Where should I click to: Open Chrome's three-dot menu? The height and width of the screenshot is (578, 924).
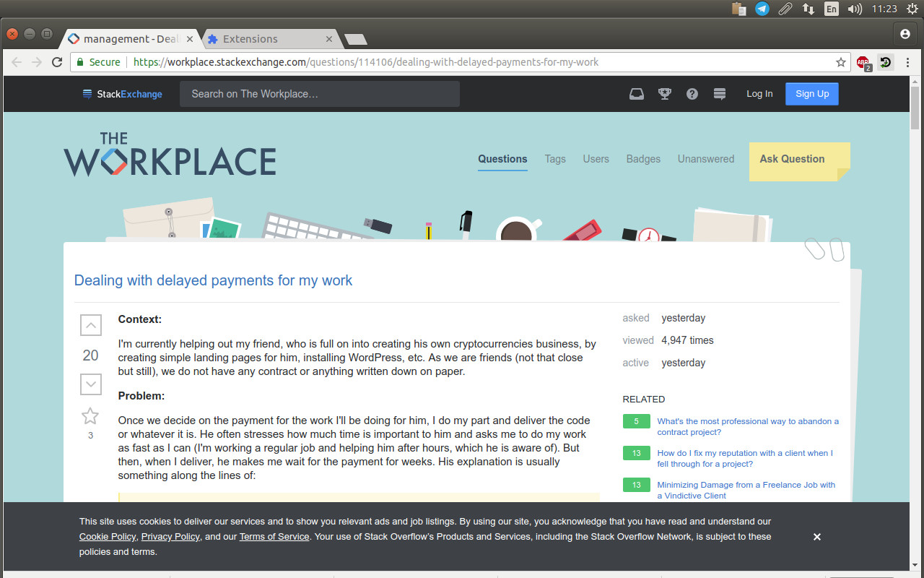907,62
